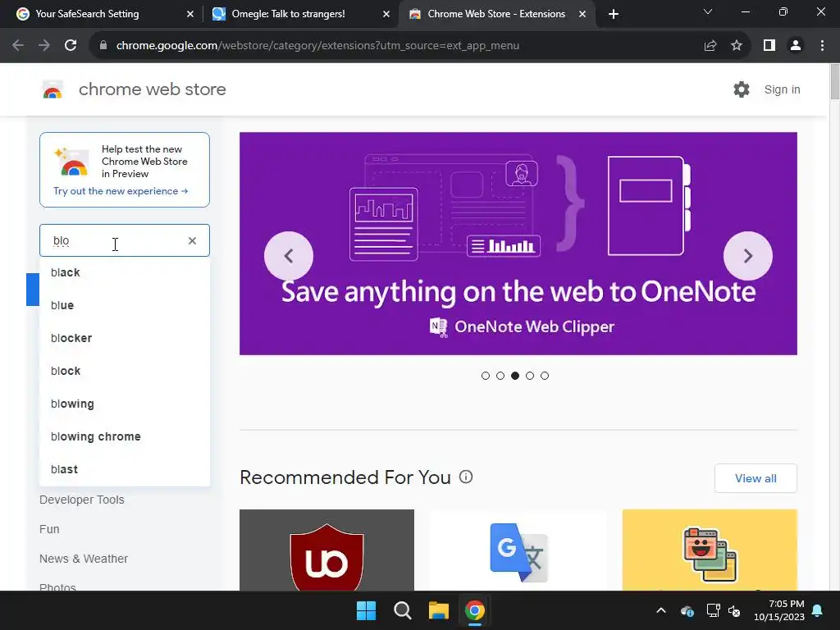The width and height of the screenshot is (840, 630).
Task: Select third carousel dot
Action: (515, 376)
